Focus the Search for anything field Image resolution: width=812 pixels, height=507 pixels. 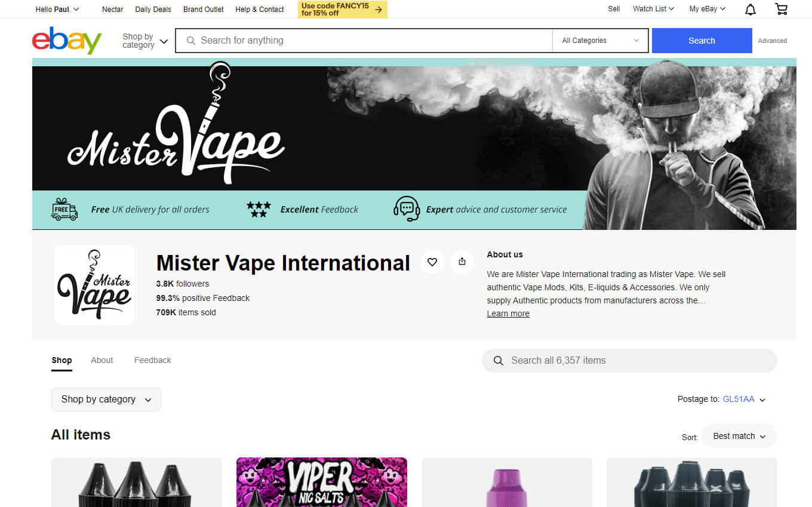coord(364,41)
